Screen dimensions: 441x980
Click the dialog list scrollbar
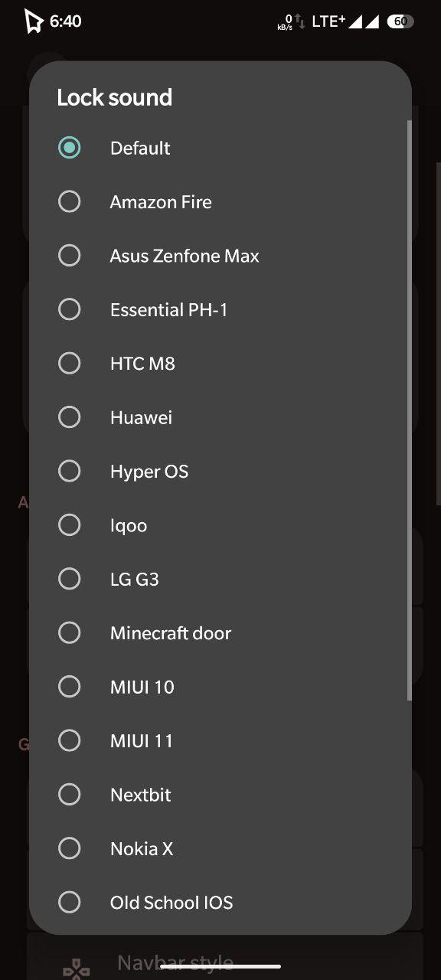[x=410, y=410]
